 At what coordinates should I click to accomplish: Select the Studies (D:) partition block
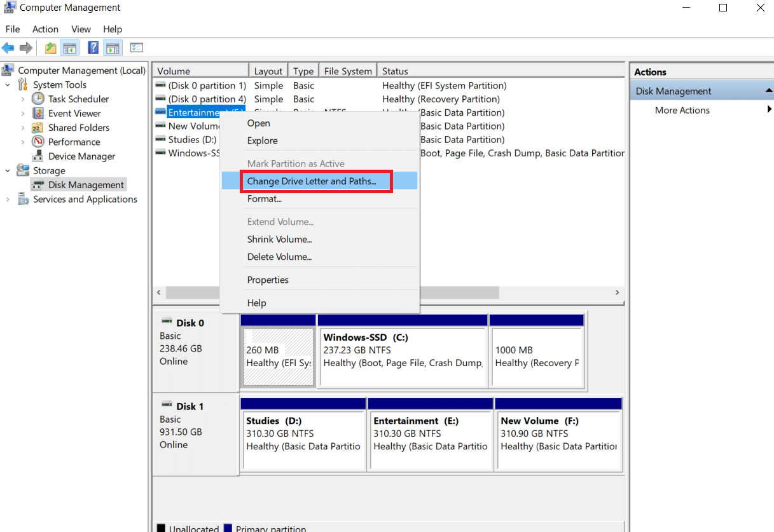(x=303, y=434)
